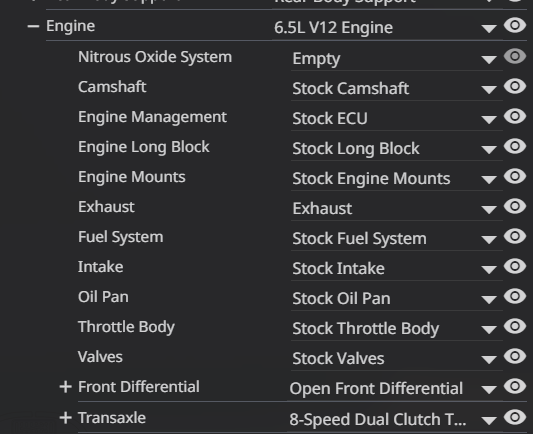Toggle Nitrous Oxide System eye icon
Screen dimensions: 533x434
(515, 56)
